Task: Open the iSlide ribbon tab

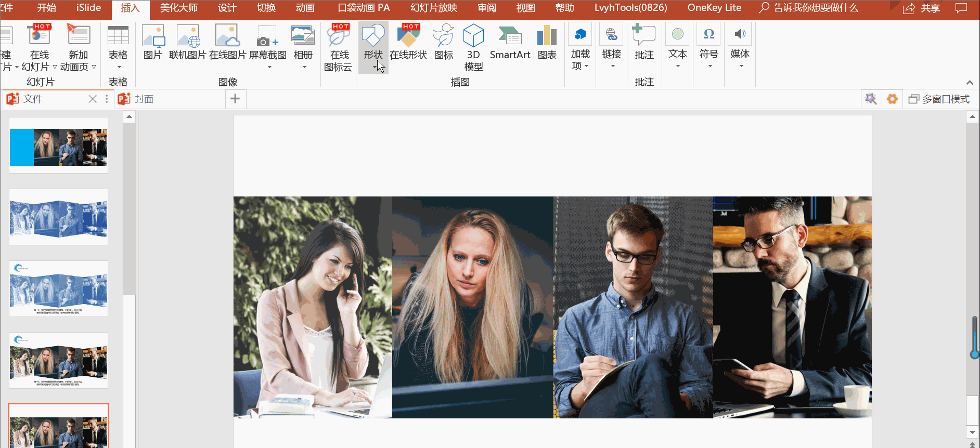Action: click(x=88, y=8)
